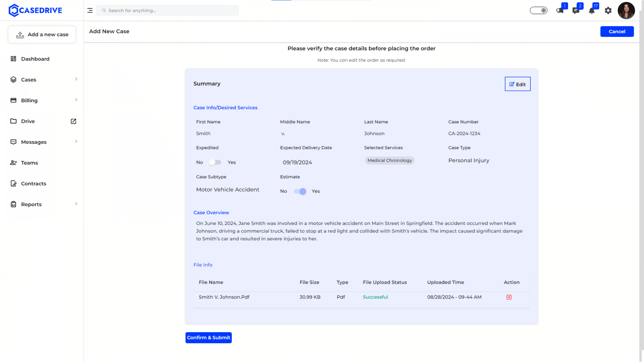The width and height of the screenshot is (644, 362).
Task: Click the search magnifier icon
Action: tap(104, 11)
